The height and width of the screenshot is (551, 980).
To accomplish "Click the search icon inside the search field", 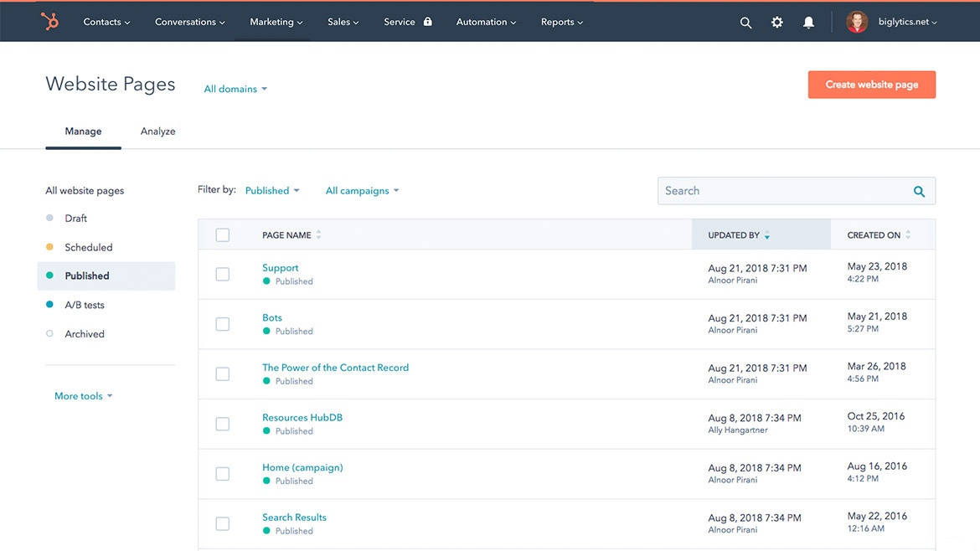I will [x=918, y=191].
